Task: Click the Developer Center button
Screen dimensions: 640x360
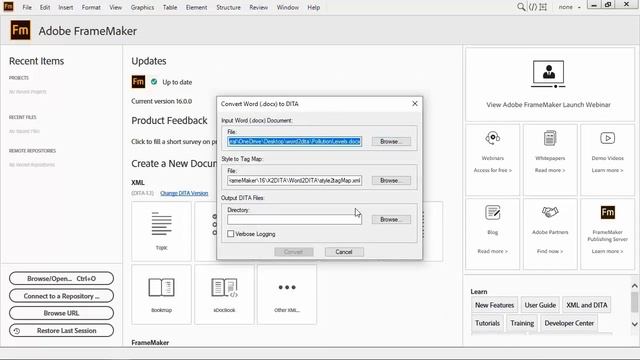Action: [x=569, y=323]
